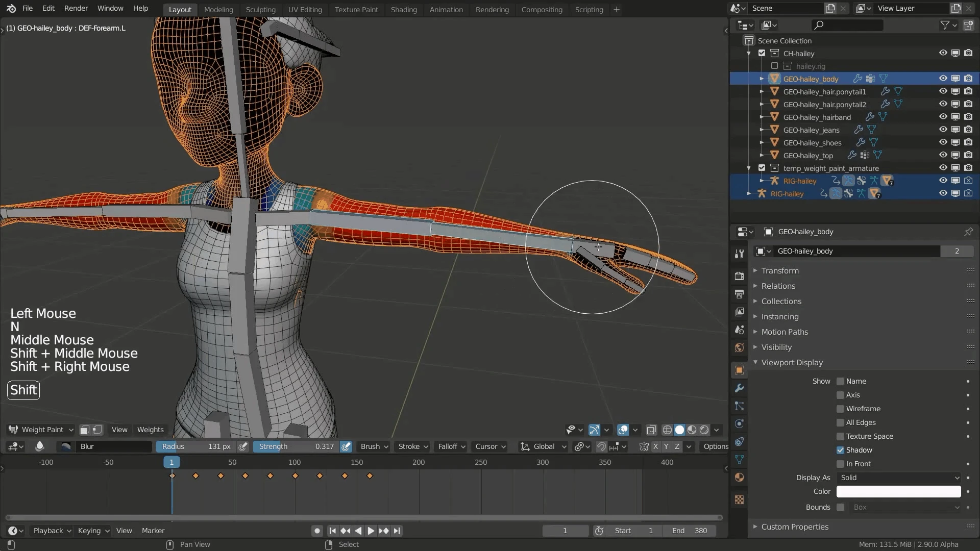Image resolution: width=980 pixels, height=551 pixels.
Task: Click the white viewport display Color swatch
Action: tap(898, 491)
